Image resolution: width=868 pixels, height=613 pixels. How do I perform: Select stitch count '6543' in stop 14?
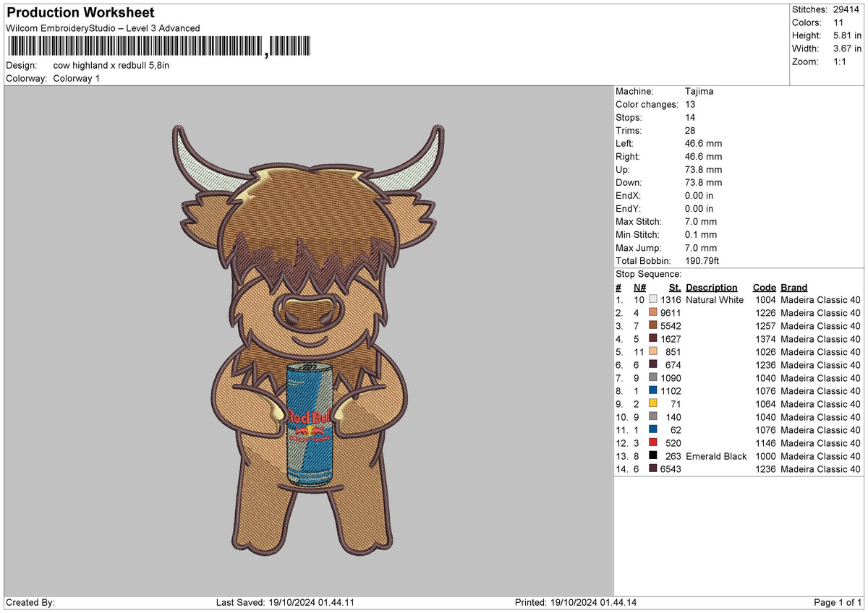(x=671, y=469)
